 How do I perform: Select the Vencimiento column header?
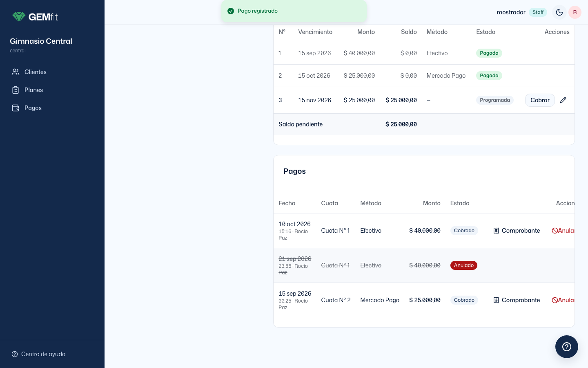click(315, 32)
